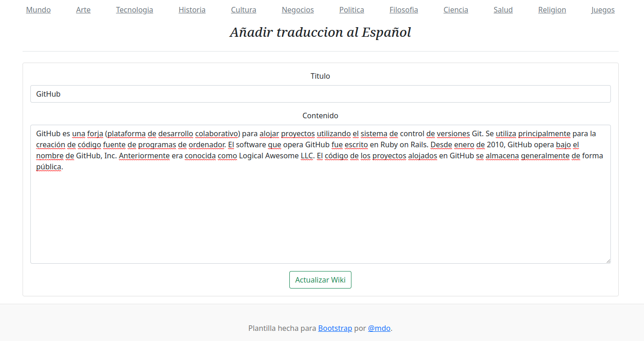This screenshot has height=341, width=644.
Task: Click the Actualizar Wiki button
Action: point(320,280)
